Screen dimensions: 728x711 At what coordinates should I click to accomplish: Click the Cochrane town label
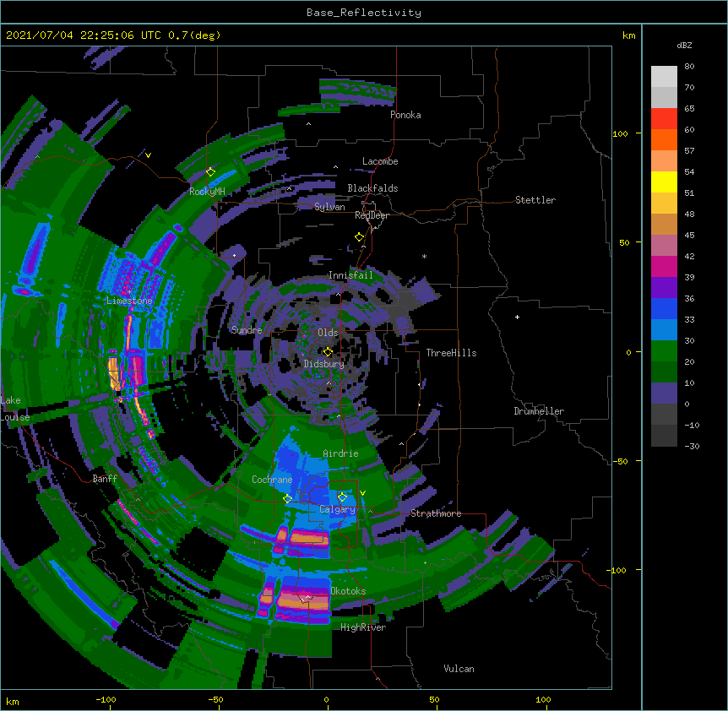272,480
